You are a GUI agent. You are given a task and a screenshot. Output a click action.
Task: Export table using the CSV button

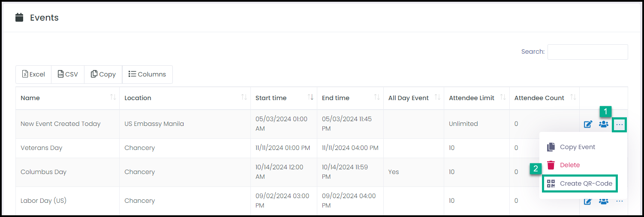[68, 74]
